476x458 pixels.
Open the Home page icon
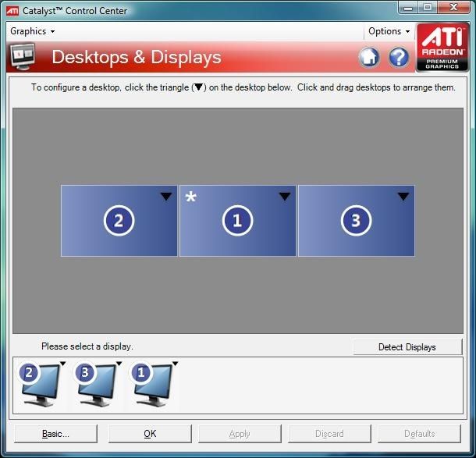(x=369, y=57)
